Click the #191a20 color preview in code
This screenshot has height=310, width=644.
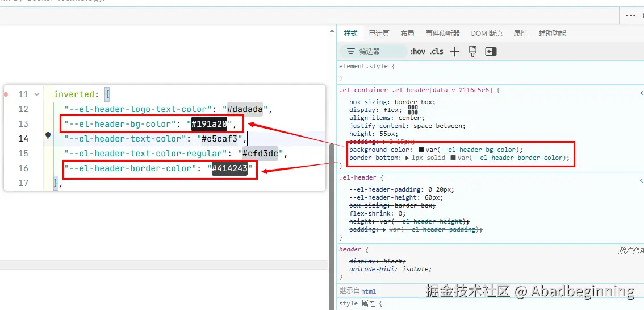(x=210, y=124)
